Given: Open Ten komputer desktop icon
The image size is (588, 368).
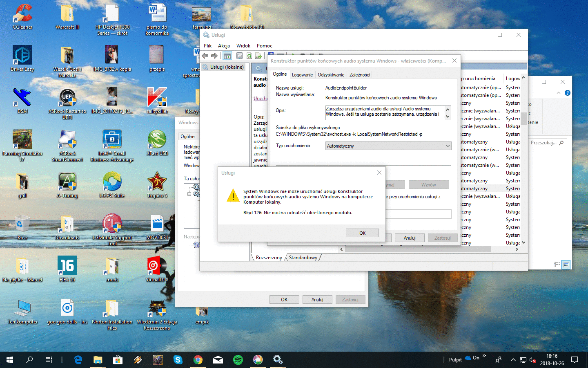Looking at the screenshot, I should [22, 311].
